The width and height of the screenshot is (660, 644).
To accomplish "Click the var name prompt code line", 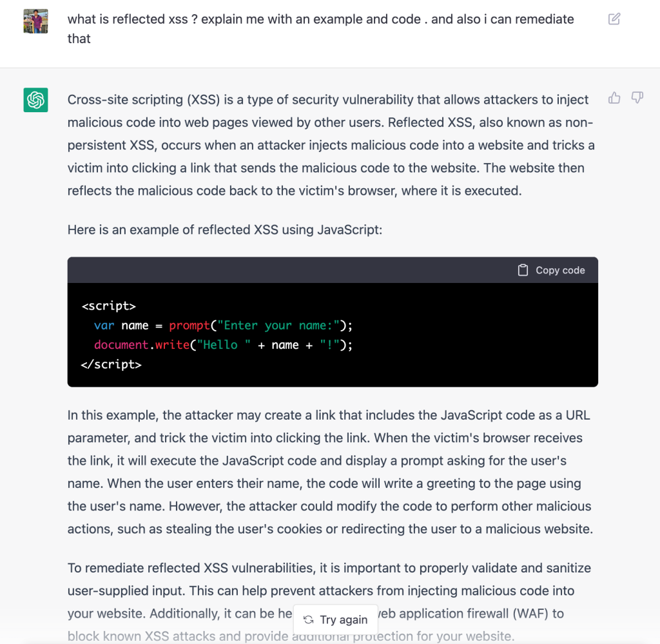I will 223,326.
